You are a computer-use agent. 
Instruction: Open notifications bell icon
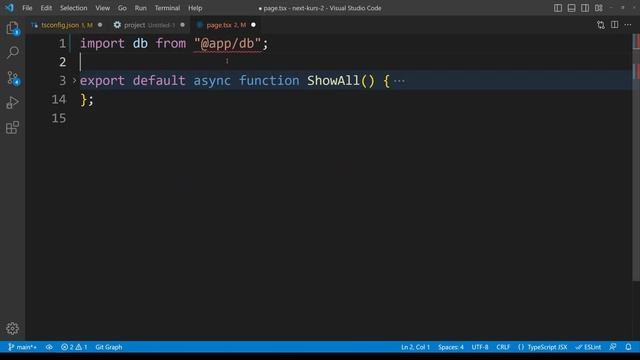(628, 347)
